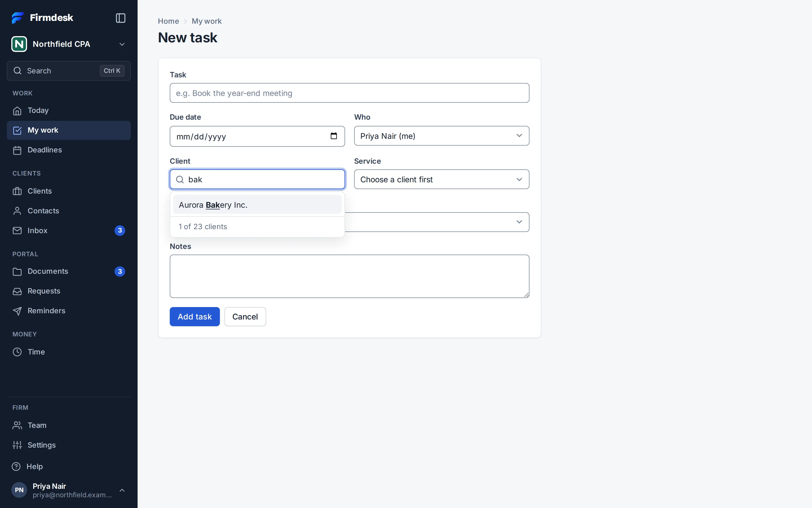Open the sidebar Search box
Viewport: 812px width, 508px height.
69,71
